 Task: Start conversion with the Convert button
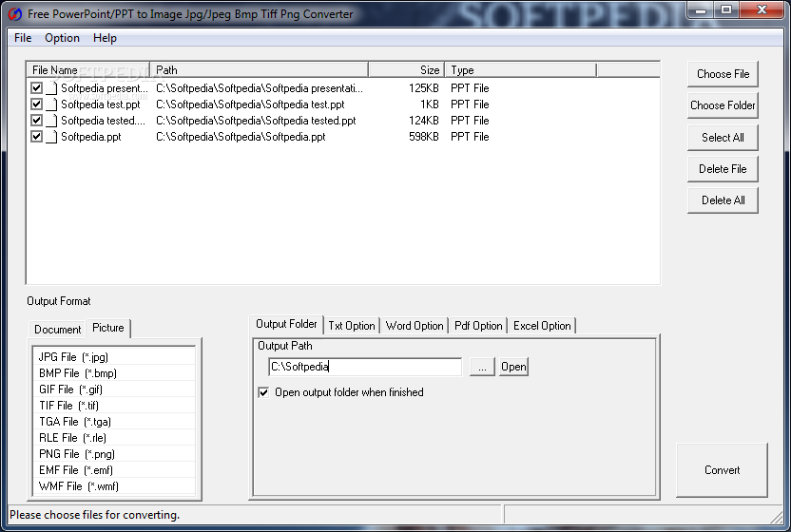(x=722, y=470)
